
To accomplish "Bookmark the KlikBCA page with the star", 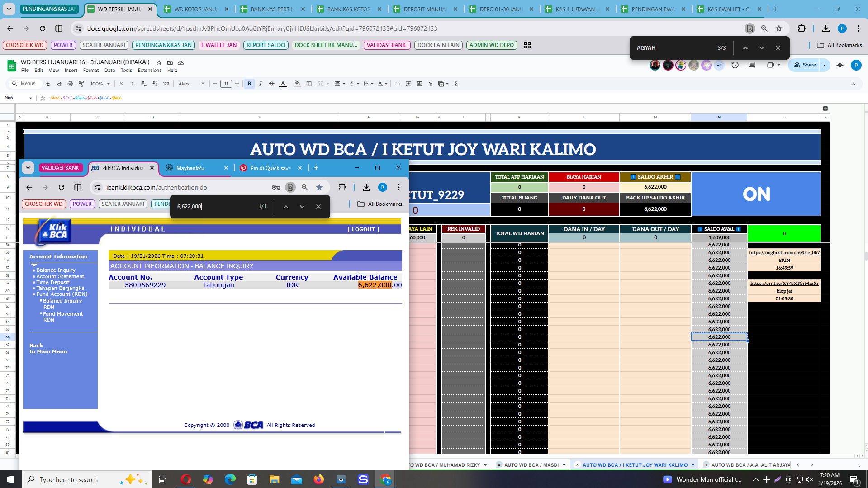I will 319,187.
